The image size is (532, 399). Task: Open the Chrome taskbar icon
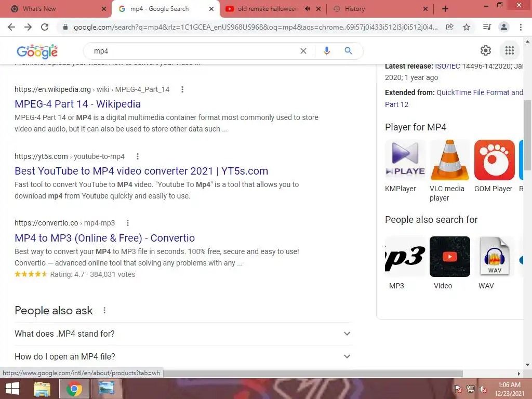pyautogui.click(x=74, y=389)
